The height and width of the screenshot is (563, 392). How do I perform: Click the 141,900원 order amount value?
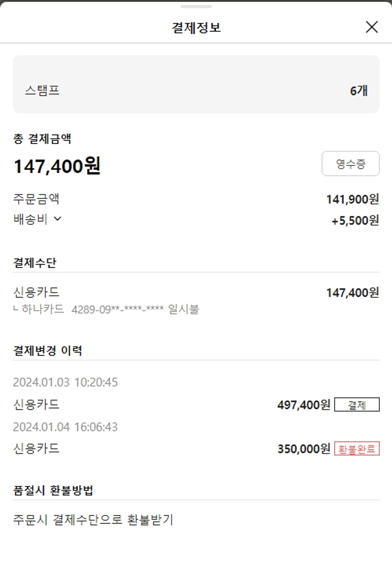[352, 199]
